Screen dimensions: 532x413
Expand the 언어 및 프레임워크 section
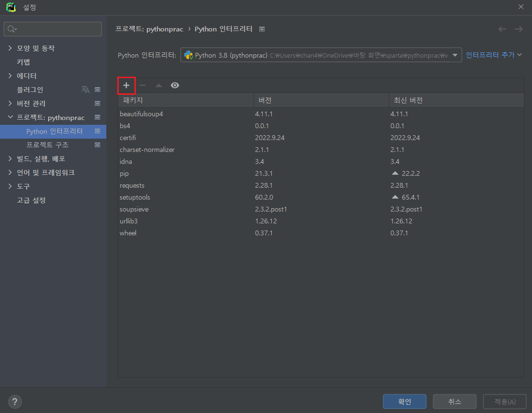click(x=10, y=172)
